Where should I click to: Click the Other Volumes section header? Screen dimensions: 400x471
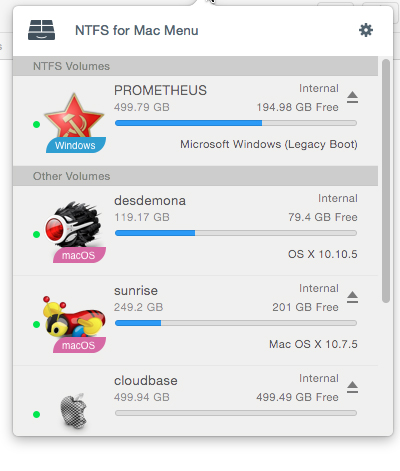(195, 176)
